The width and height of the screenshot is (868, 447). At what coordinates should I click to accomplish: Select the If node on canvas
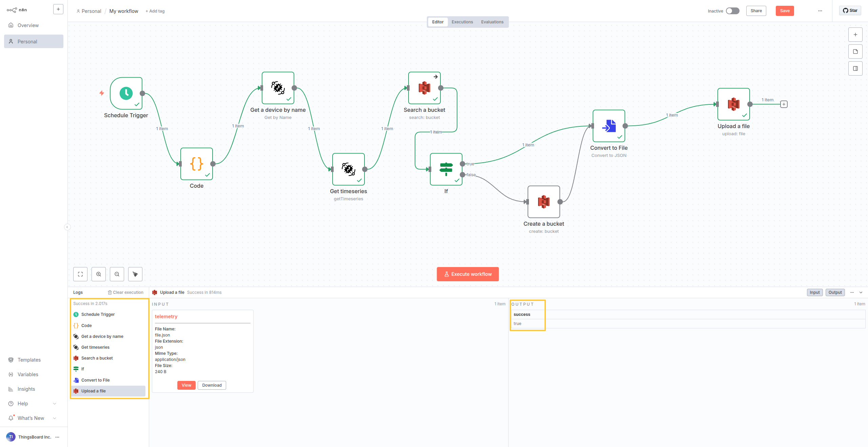pyautogui.click(x=446, y=169)
